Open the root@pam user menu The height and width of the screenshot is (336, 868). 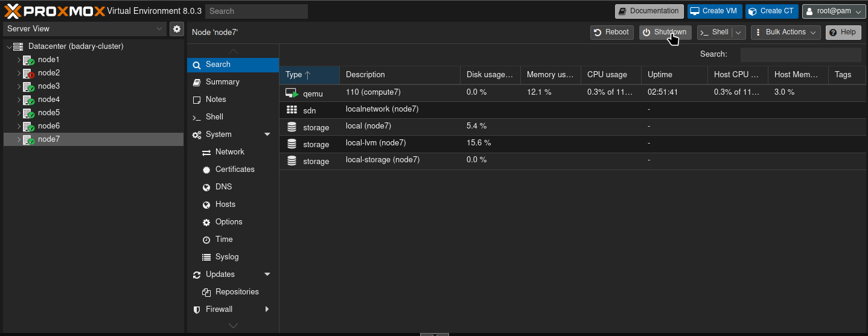[x=834, y=11]
